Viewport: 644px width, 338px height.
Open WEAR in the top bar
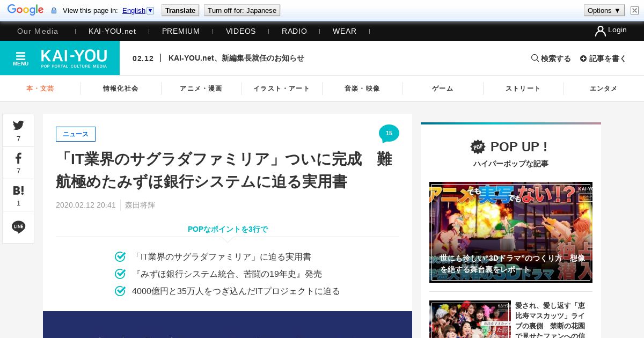tap(345, 31)
